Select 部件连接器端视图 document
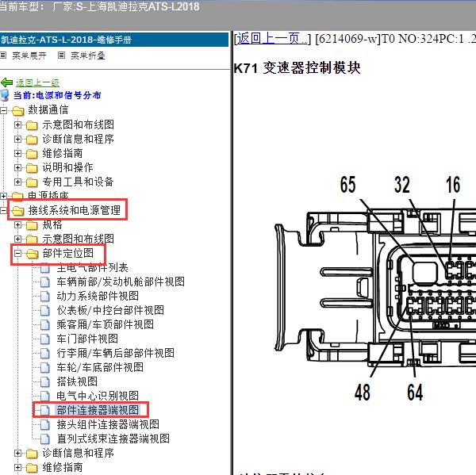Image resolution: width=476 pixels, height=475 pixels. click(98, 410)
